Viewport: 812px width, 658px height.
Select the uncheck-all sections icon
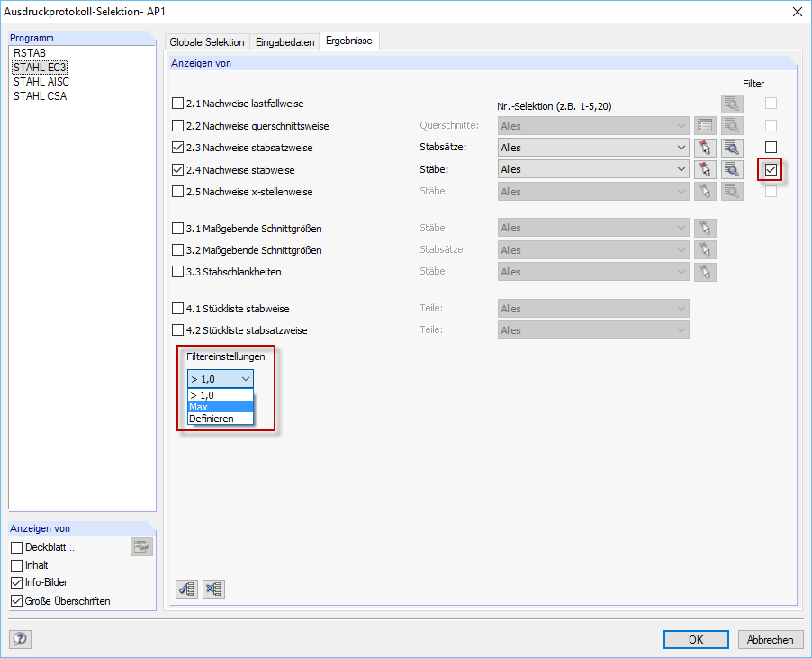212,589
